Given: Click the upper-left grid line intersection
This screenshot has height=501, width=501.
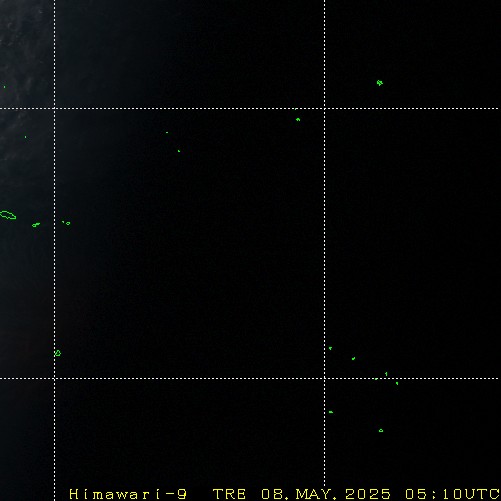Looking at the screenshot, I should [55, 108].
